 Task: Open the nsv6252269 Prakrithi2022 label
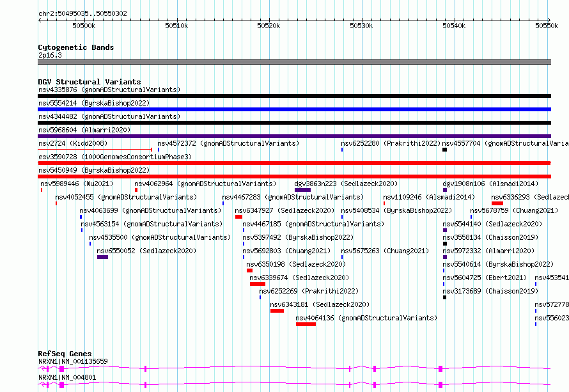309,291
